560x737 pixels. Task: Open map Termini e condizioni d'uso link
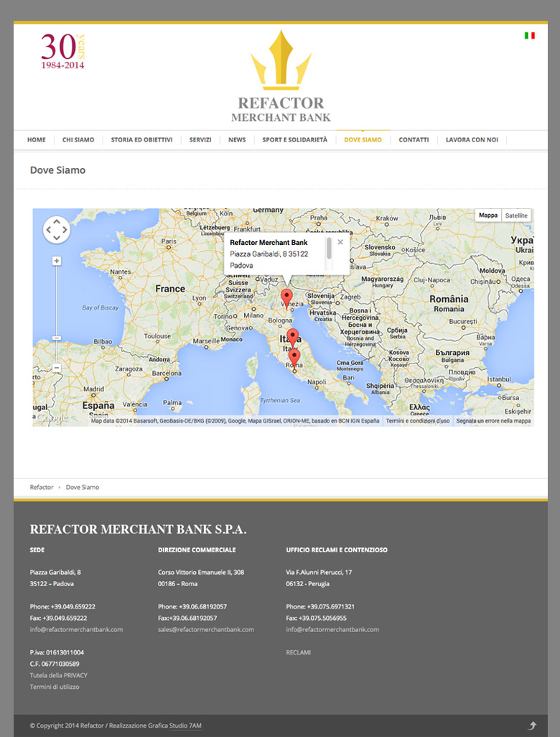click(418, 421)
